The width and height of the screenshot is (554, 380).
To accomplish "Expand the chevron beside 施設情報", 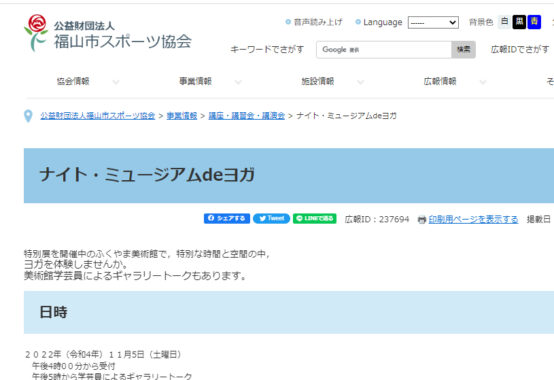I will [x=360, y=82].
